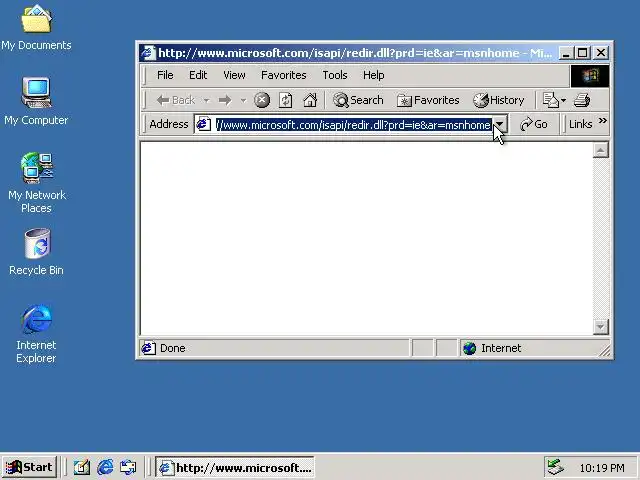Click the Windows logo throbber
Screen dimensions: 640x480
coord(590,76)
